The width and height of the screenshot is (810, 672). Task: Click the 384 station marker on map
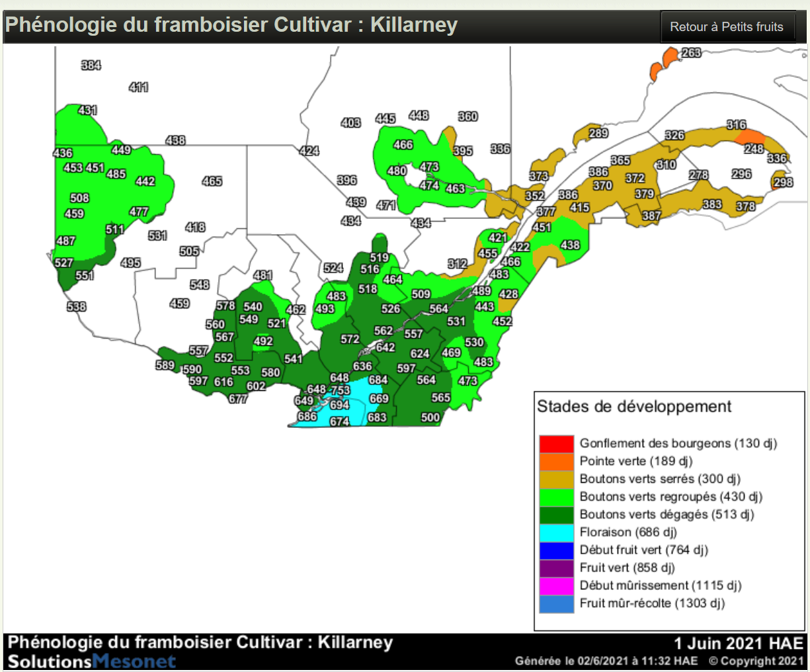pyautogui.click(x=91, y=65)
